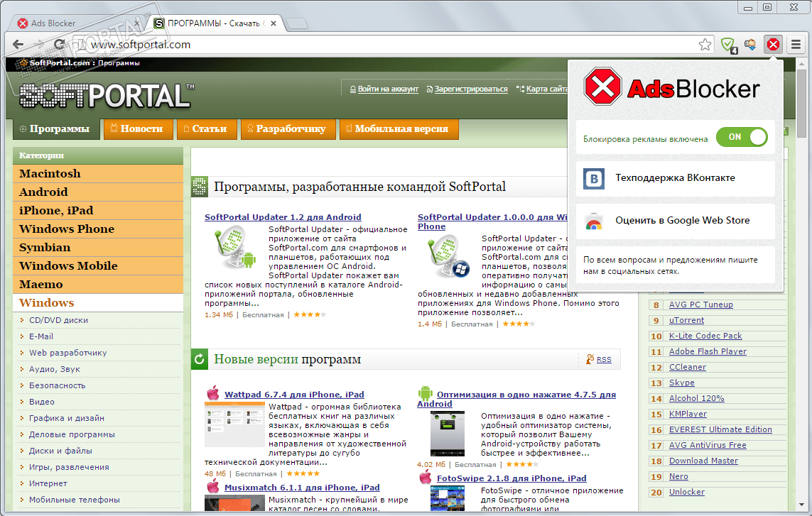Open the Разработчику site tab
812x516 pixels.
[x=288, y=129]
